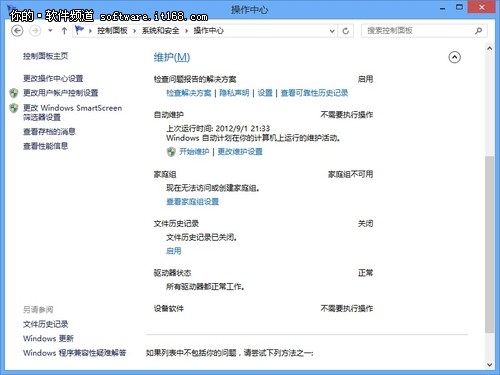Close the 操作中心 window
Screen dimensions: 500x375
point(482,7)
